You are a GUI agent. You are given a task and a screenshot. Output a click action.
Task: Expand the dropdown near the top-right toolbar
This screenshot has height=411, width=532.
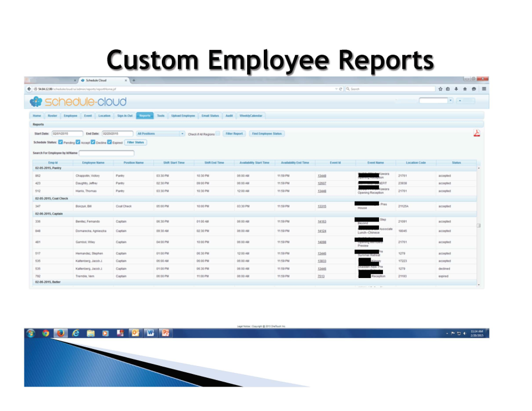tap(450, 100)
